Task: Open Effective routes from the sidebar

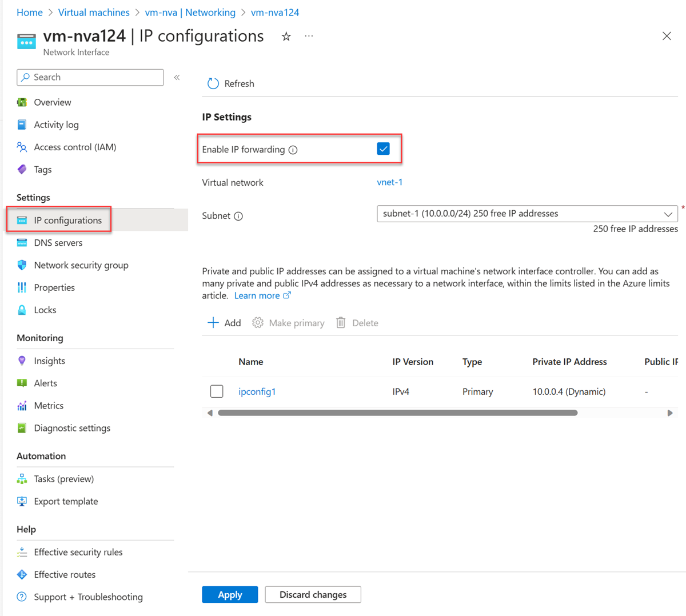Action: (x=65, y=574)
